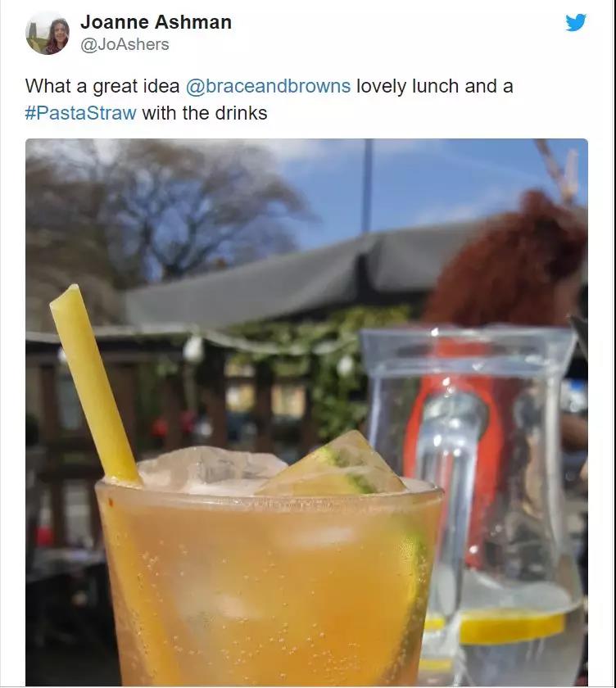Click the yellow pasta straw in photo
Viewport: 616px width, 688px height.
(x=94, y=386)
